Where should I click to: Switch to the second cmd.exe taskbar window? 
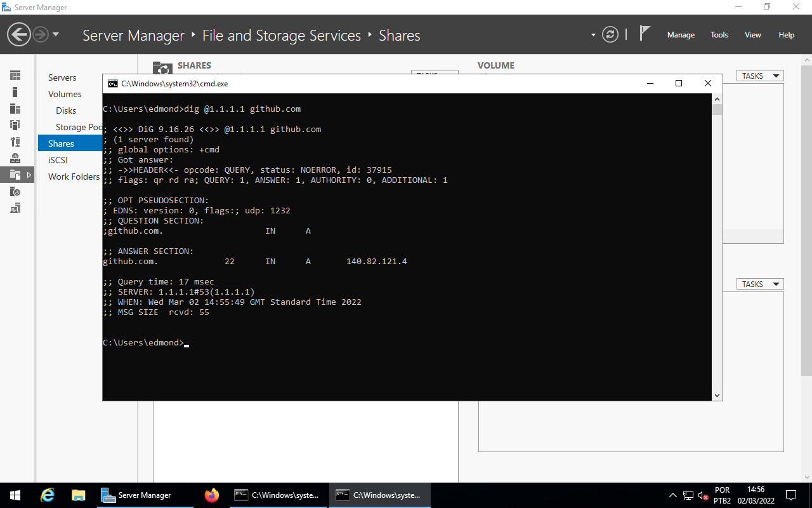click(x=379, y=495)
